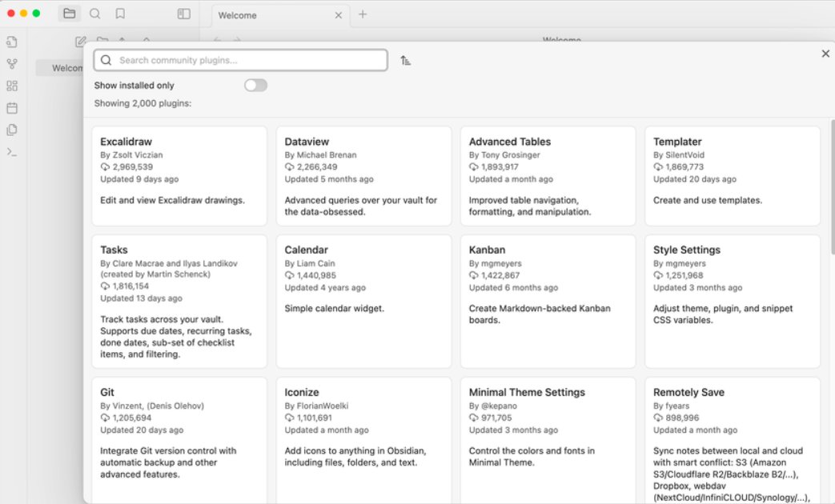835x504 pixels.
Task: Open the Excalidraw plugin card
Action: click(x=179, y=176)
